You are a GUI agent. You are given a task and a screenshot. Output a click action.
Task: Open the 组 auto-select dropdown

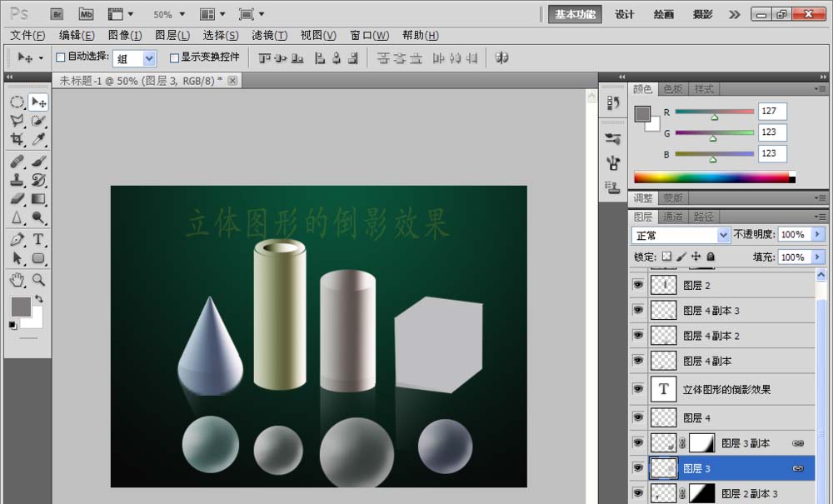(x=149, y=58)
